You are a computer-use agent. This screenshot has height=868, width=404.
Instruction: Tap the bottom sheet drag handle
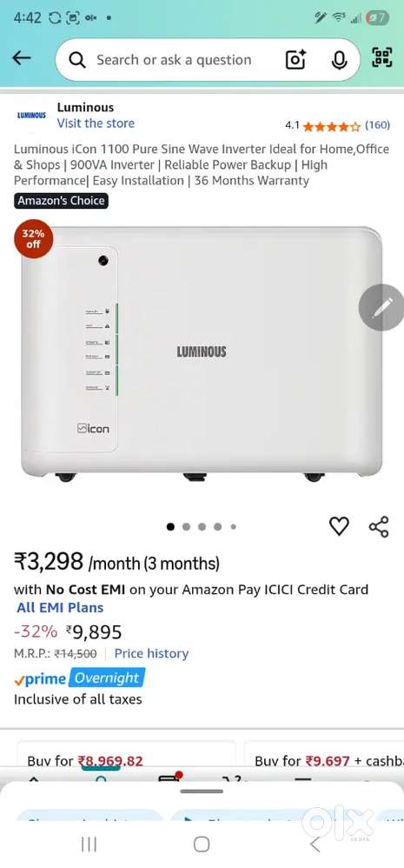tap(202, 791)
